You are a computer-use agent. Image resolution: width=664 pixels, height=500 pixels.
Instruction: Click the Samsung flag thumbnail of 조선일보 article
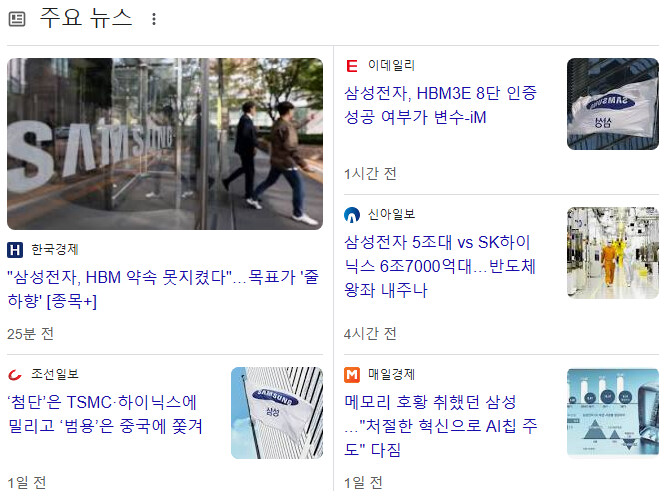tap(277, 413)
